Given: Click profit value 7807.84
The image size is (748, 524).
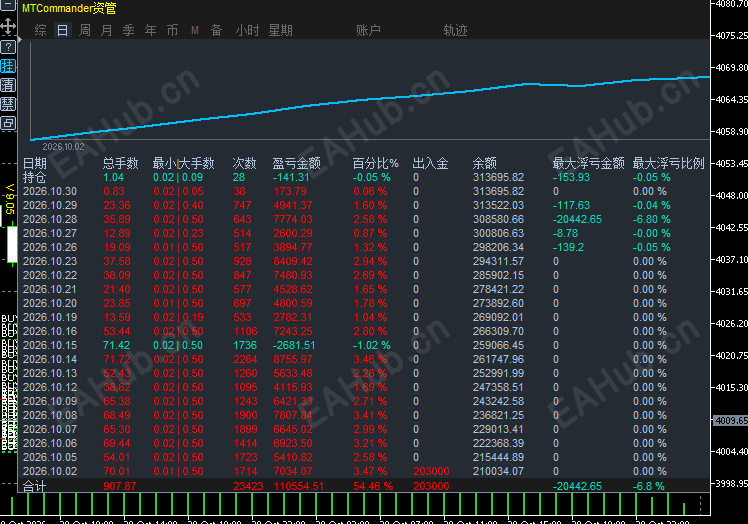Looking at the screenshot, I should click(293, 415).
